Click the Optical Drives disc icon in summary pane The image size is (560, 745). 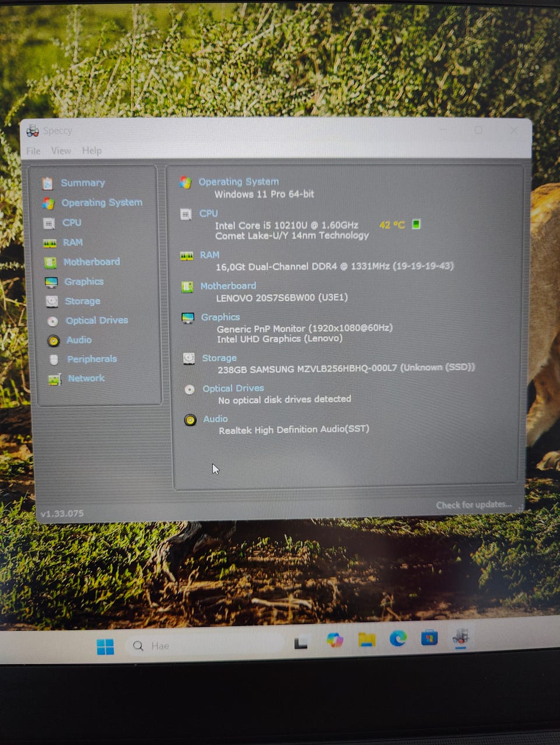click(x=190, y=389)
